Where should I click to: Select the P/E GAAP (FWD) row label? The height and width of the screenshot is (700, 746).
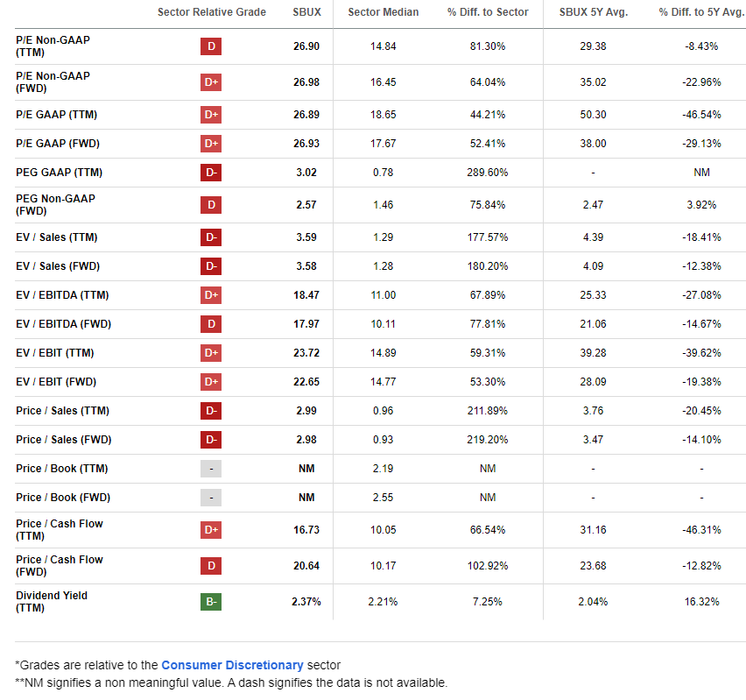pos(58,144)
